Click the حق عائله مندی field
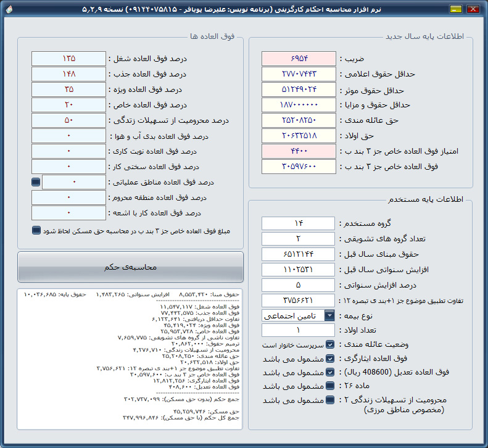Viewport: 488px width, 448px height. (x=299, y=120)
